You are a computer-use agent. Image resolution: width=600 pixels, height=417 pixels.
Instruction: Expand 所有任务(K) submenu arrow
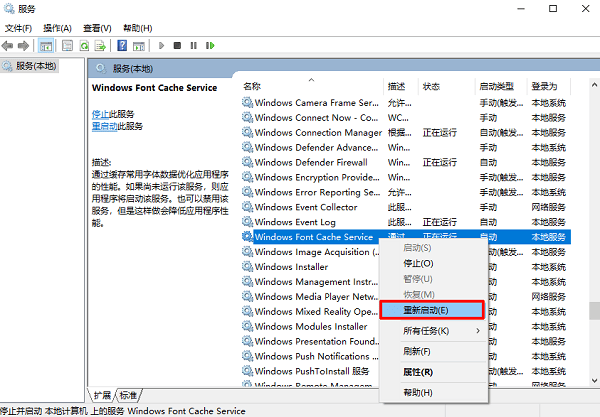pyautogui.click(x=478, y=331)
